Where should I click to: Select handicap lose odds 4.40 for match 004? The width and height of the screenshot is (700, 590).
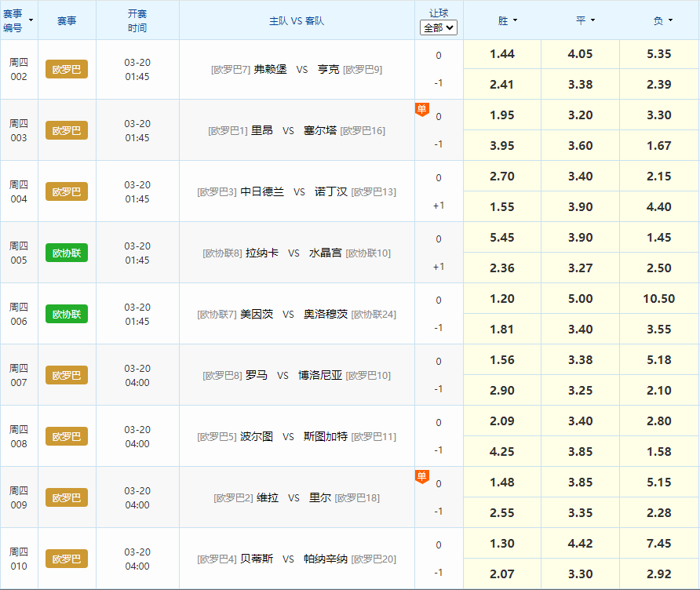coord(659,206)
